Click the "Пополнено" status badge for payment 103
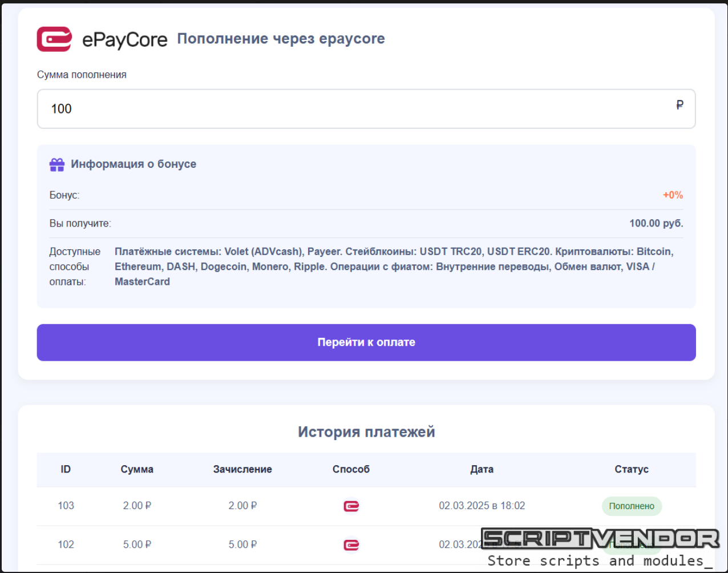 tap(632, 506)
